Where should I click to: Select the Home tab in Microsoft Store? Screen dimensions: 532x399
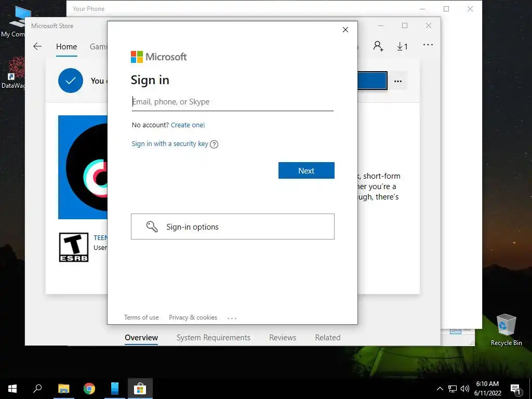[x=66, y=46]
